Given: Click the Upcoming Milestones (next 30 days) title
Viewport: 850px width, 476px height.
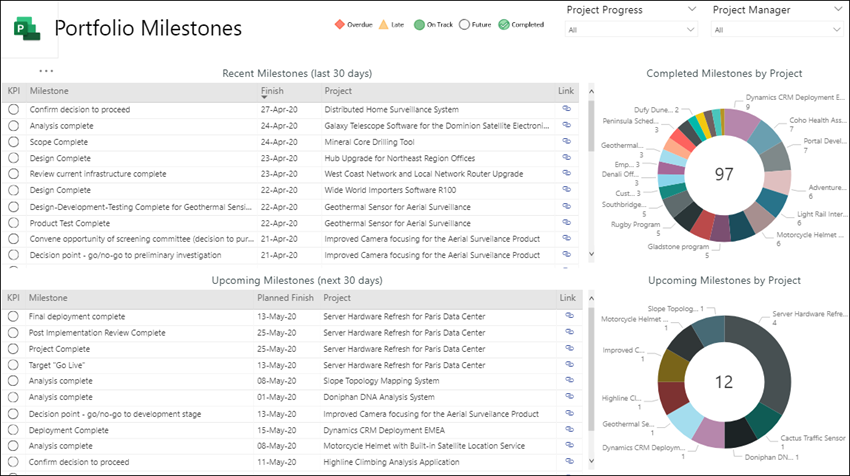Looking at the screenshot, I should click(x=297, y=280).
